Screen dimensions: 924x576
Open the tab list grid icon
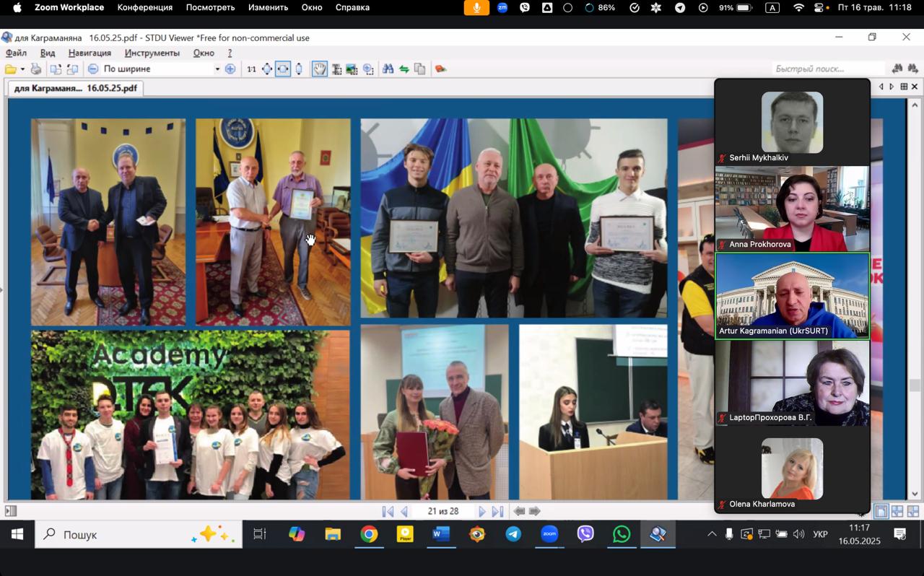903,87
